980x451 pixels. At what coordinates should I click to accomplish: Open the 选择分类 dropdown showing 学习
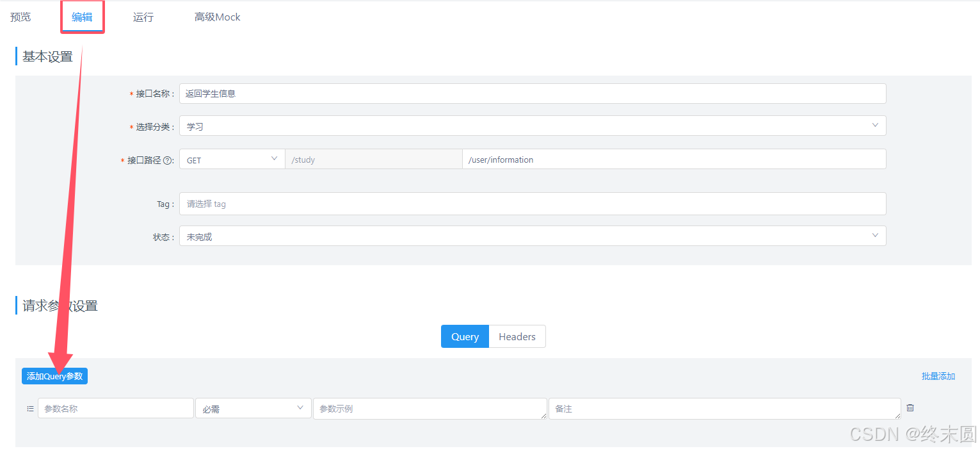(533, 126)
